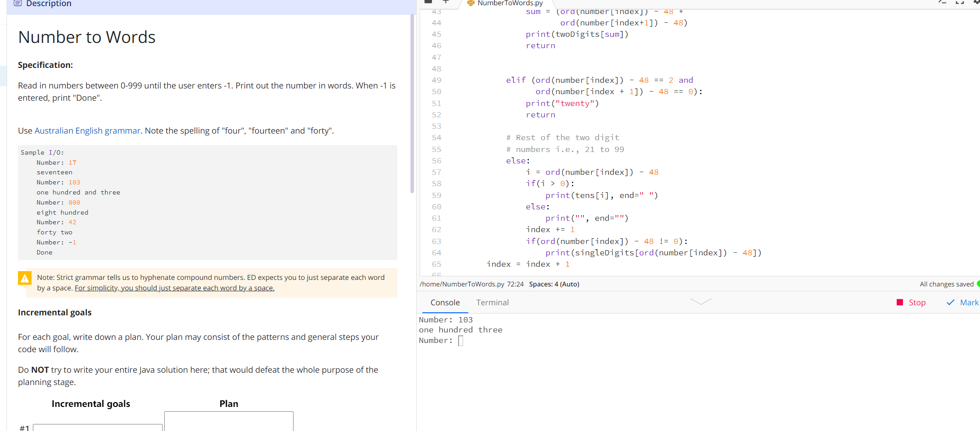
Task: Click the All changes saved status
Action: [x=946, y=284]
